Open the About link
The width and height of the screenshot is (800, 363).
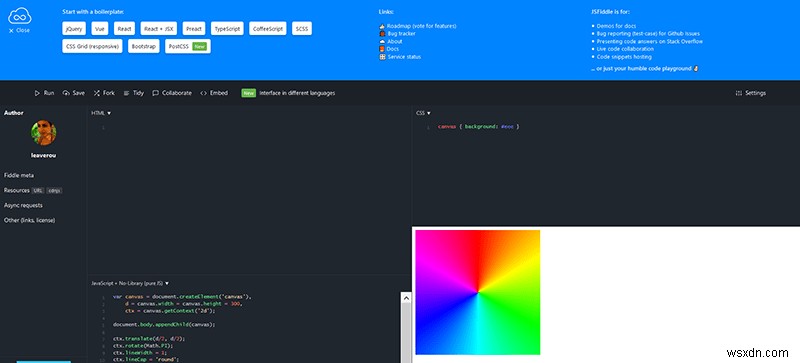395,41
